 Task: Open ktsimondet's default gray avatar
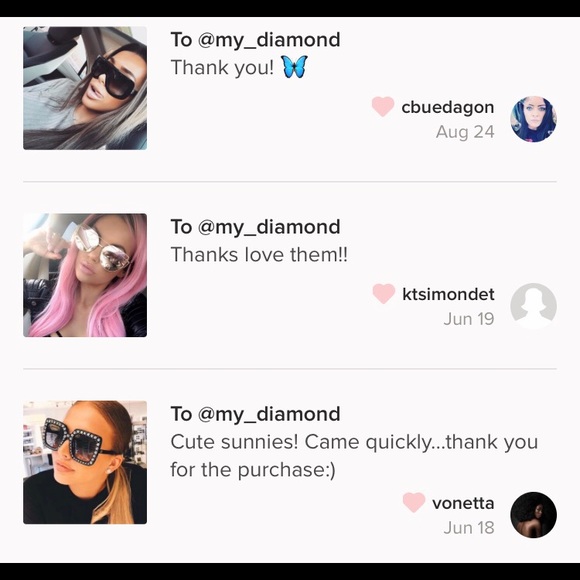[x=533, y=306]
